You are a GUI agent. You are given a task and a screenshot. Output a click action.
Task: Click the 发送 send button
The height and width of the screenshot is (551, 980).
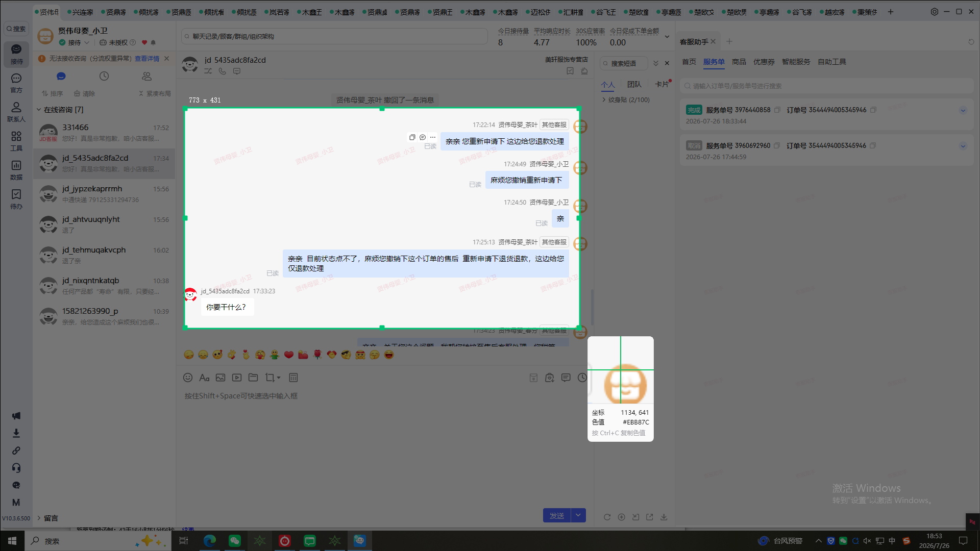point(557,515)
